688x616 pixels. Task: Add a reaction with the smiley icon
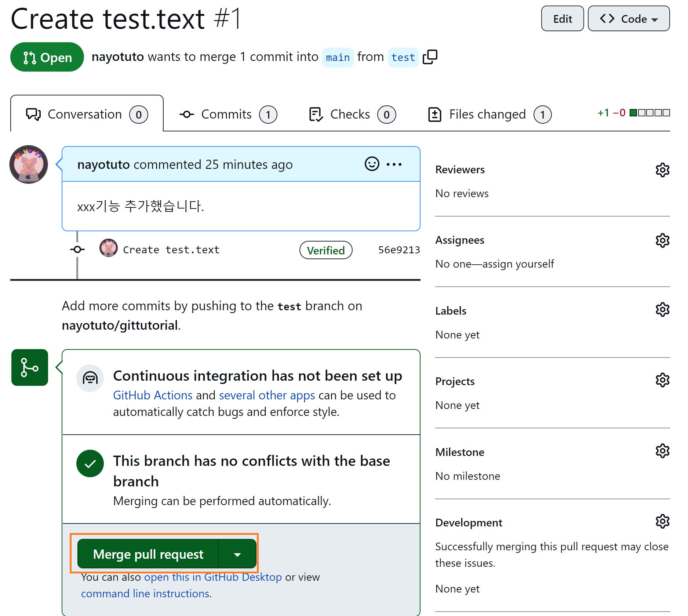point(372,164)
